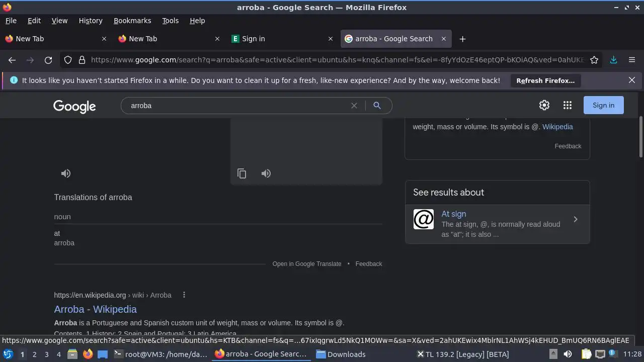644x362 pixels.
Task: Reload the current page
Action: [48, 60]
